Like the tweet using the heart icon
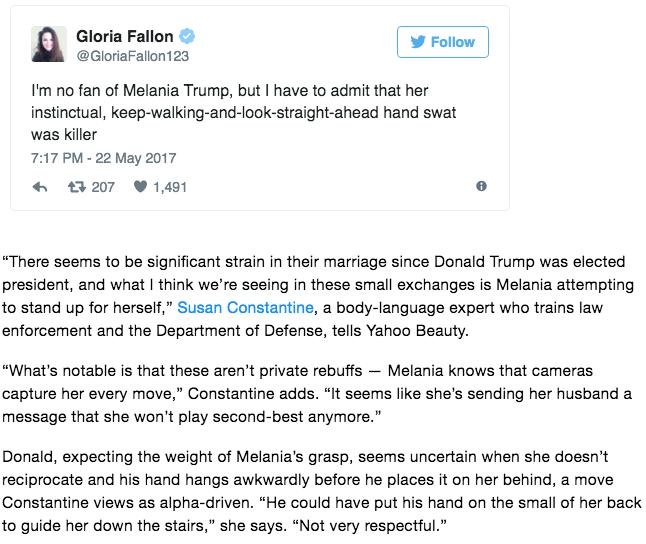Viewport: 646px width, 544px height. [x=140, y=187]
